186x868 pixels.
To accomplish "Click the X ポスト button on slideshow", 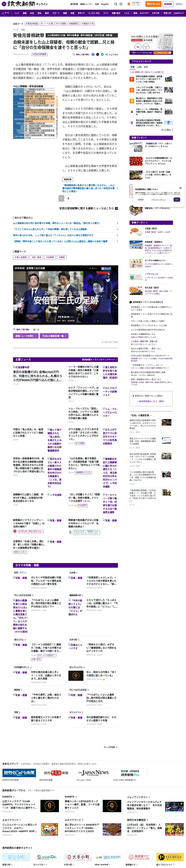I will point(93,269).
